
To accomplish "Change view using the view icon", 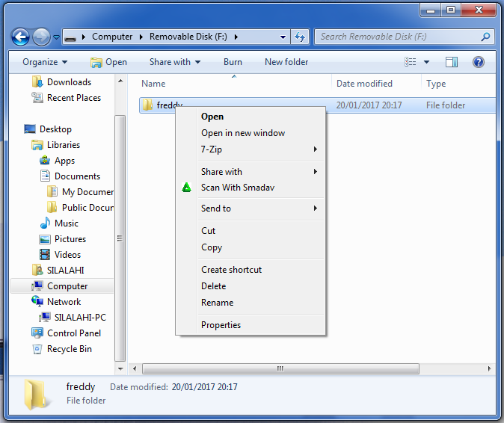I will point(410,62).
